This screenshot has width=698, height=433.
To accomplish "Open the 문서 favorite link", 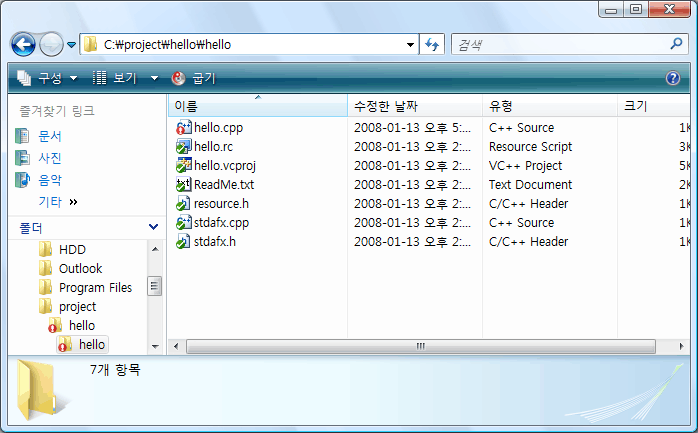I will pos(50,136).
